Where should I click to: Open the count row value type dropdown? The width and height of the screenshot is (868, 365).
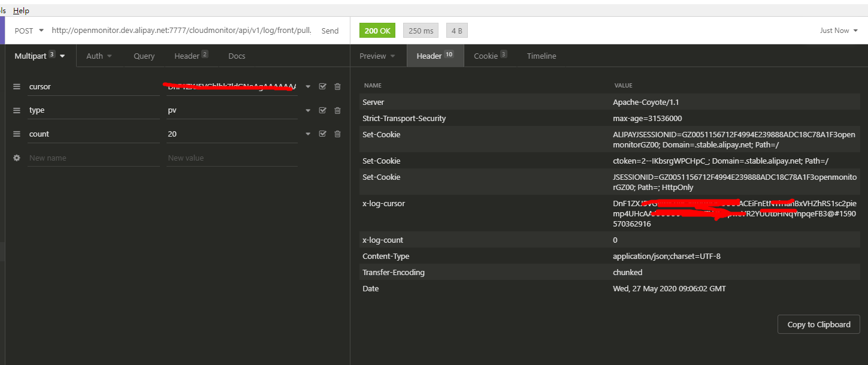308,134
